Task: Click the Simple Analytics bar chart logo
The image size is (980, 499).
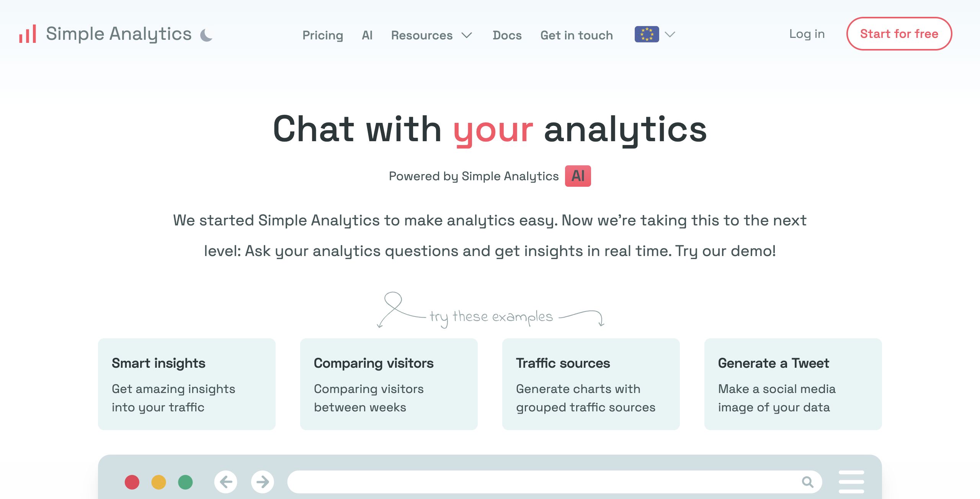Action: (28, 34)
